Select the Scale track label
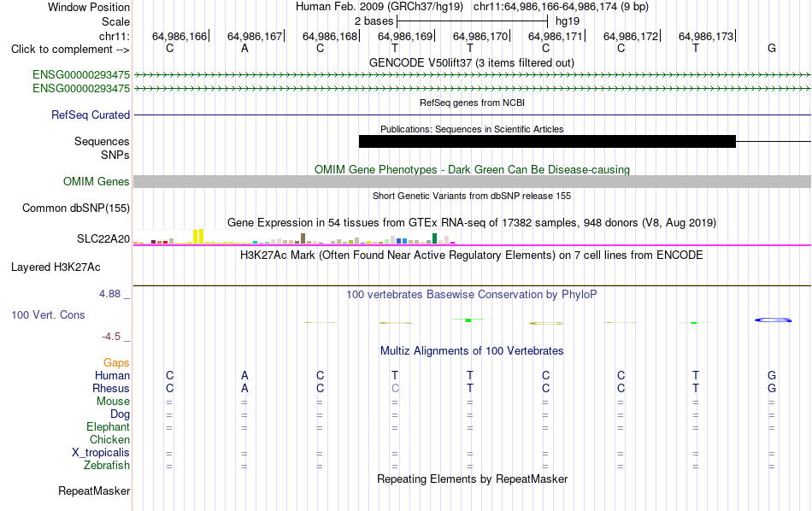Screen dimensions: 812x511 (x=115, y=21)
